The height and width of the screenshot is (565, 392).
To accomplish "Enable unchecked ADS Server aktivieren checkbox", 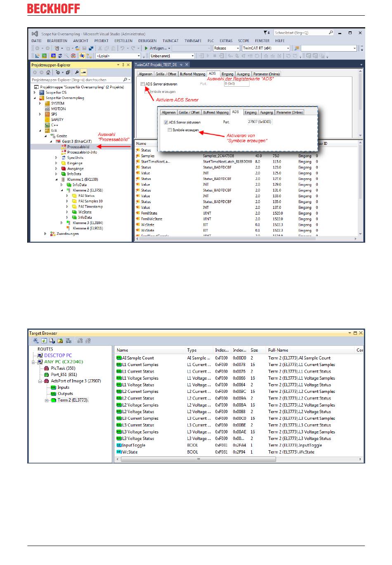I will [x=143, y=84].
